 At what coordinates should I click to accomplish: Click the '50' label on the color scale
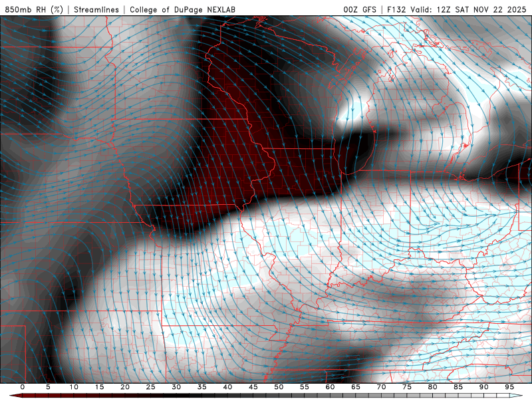279,387
